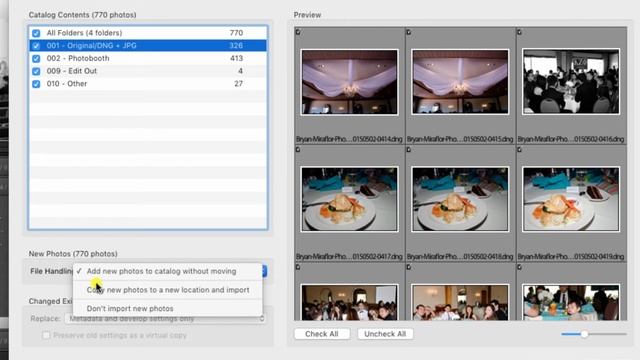
Task: Toggle checkbox for 002 - Photobooth folder
Action: click(x=36, y=58)
